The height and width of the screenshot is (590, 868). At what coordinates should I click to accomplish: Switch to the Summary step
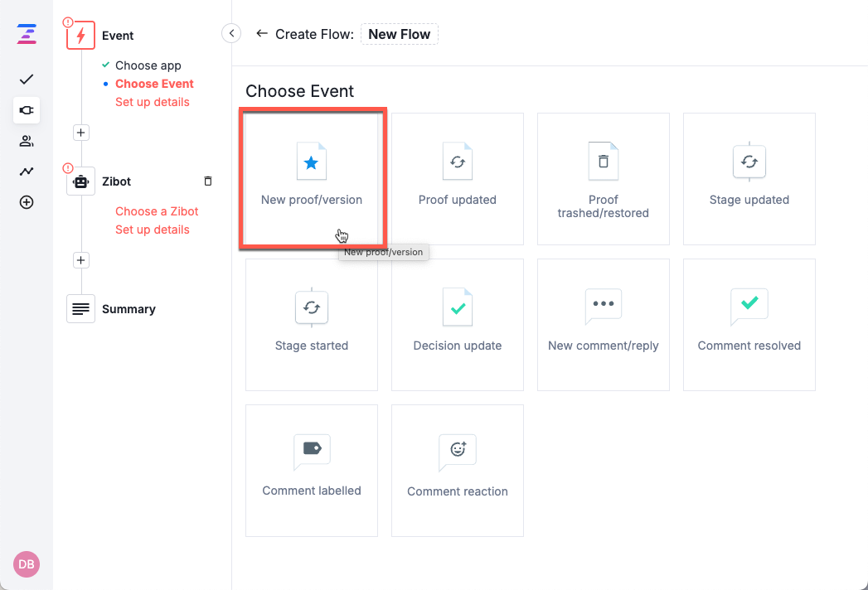tap(129, 308)
